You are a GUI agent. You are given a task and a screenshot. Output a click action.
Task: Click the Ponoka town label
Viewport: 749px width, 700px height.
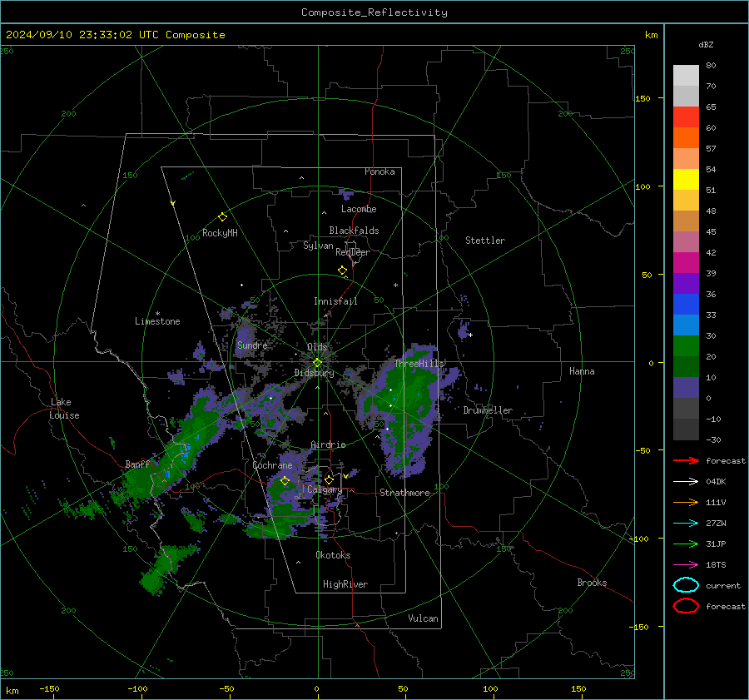click(x=379, y=171)
